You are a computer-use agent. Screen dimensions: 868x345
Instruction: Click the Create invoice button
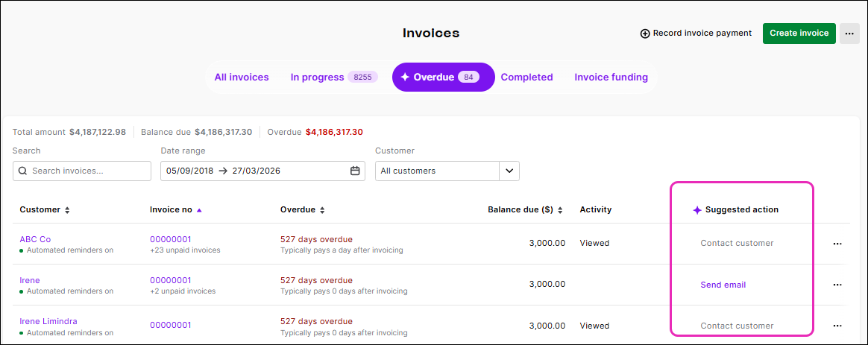pos(799,34)
